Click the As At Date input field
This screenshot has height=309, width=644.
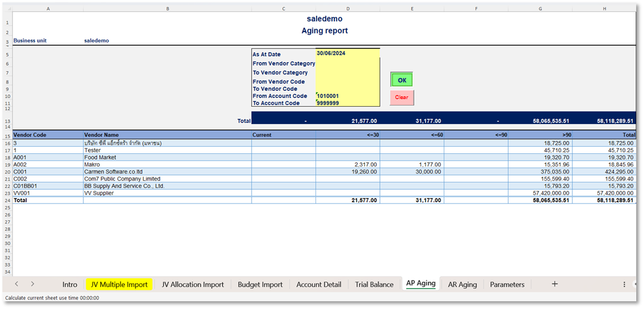coord(347,54)
